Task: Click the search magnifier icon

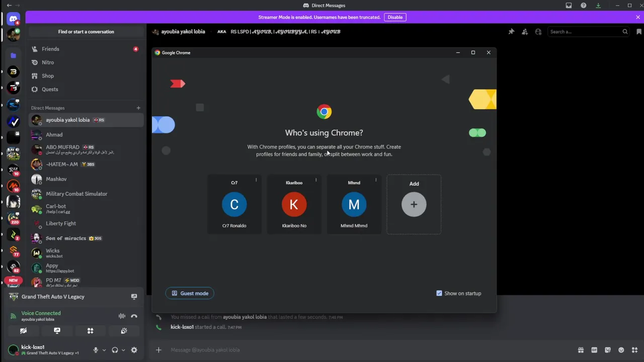Action: pos(625,32)
